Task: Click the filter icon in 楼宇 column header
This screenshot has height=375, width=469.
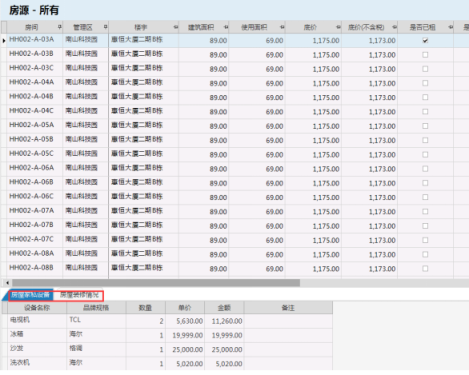Action: (176, 27)
